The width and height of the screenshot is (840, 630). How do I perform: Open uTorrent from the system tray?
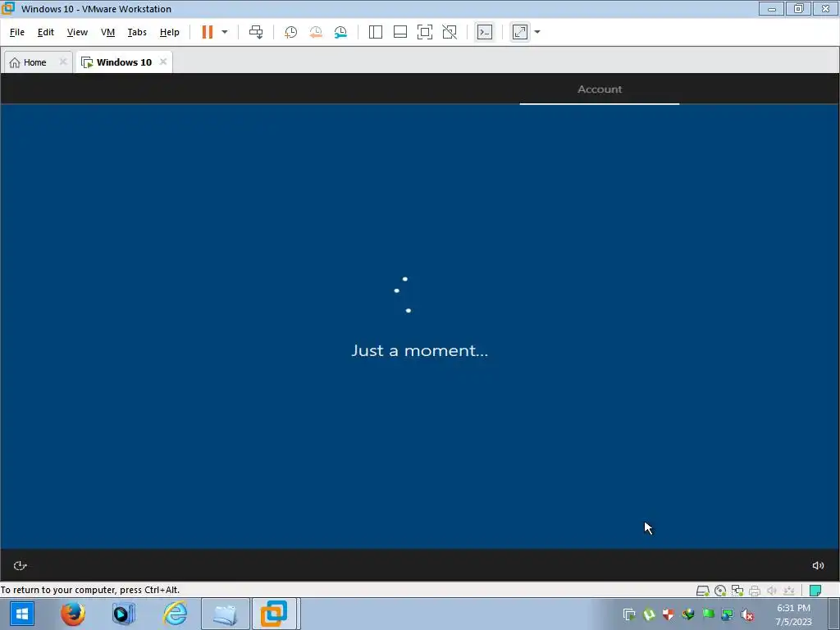point(649,614)
